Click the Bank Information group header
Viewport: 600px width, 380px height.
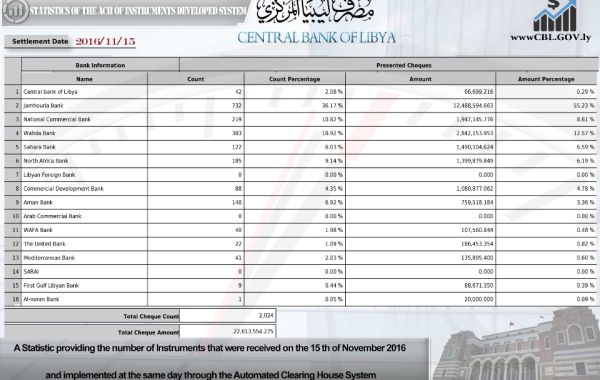[100, 65]
